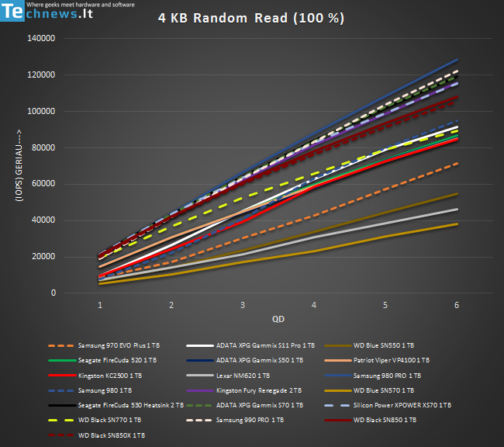Click the 60000 y-axis label
Viewport: 504px width, 447px height.
click(43, 184)
